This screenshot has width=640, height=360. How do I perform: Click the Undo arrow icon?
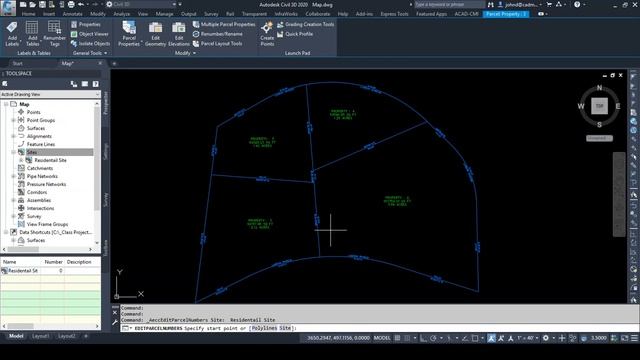[81, 4]
